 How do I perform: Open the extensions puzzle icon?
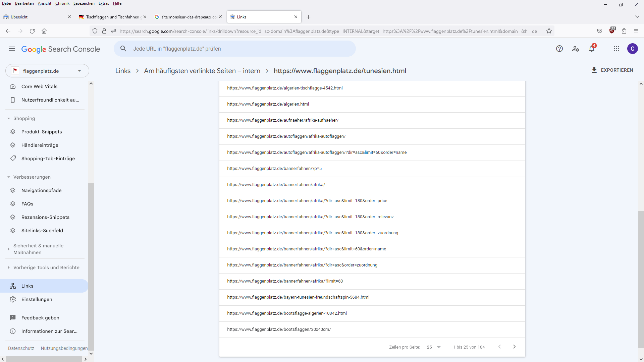624,31
